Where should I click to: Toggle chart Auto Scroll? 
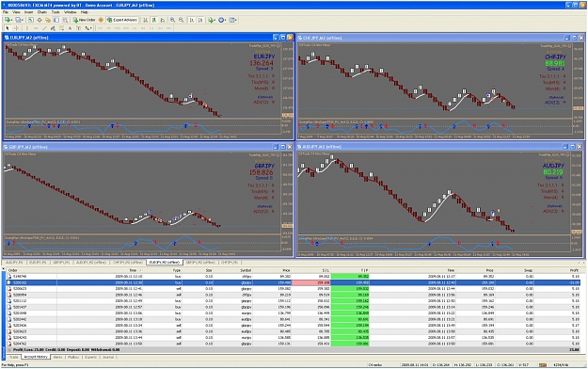click(192, 20)
